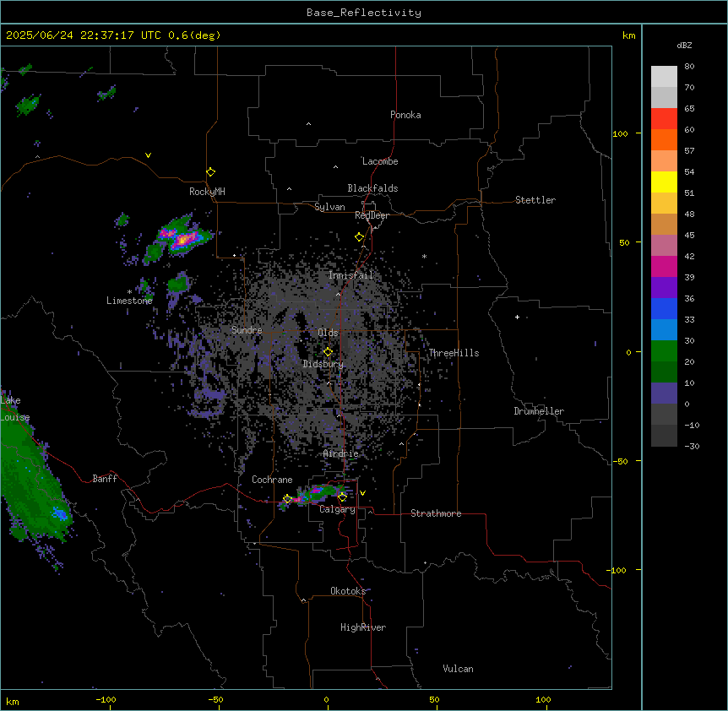Screen dimensions: 728x711
Task: Click the asterisk marker east of Innisfail
Action: tap(424, 256)
